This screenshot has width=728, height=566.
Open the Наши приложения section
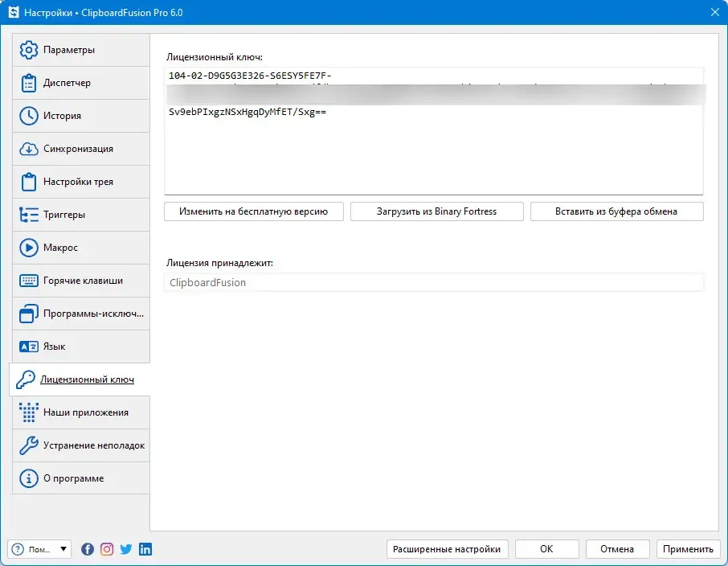(x=81, y=412)
